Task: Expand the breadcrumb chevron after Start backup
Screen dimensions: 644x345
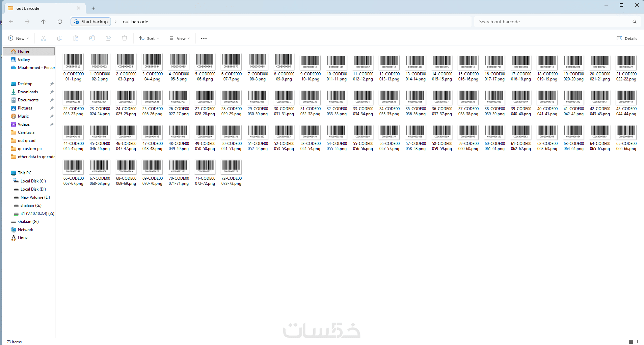Action: [x=115, y=22]
